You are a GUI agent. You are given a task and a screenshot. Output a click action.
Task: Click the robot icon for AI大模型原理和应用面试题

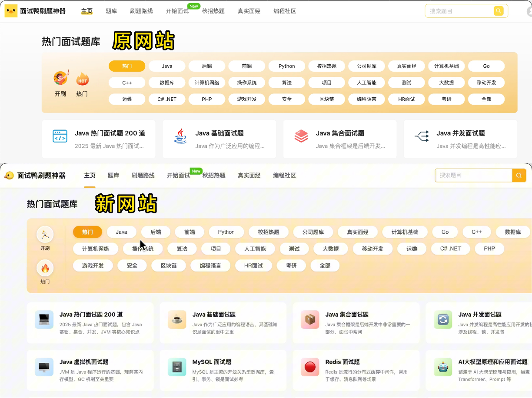[442, 367]
